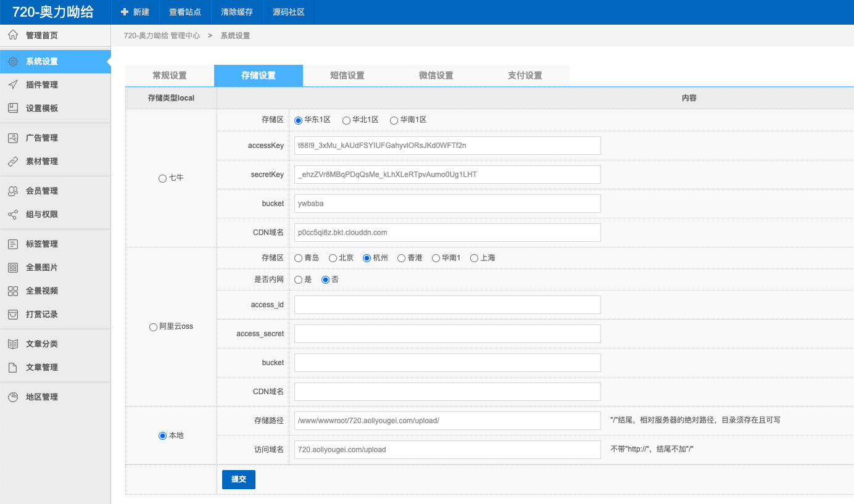Screen dimensions: 854x504
Task: Choose 华北1区 storage region
Action: 346,121
